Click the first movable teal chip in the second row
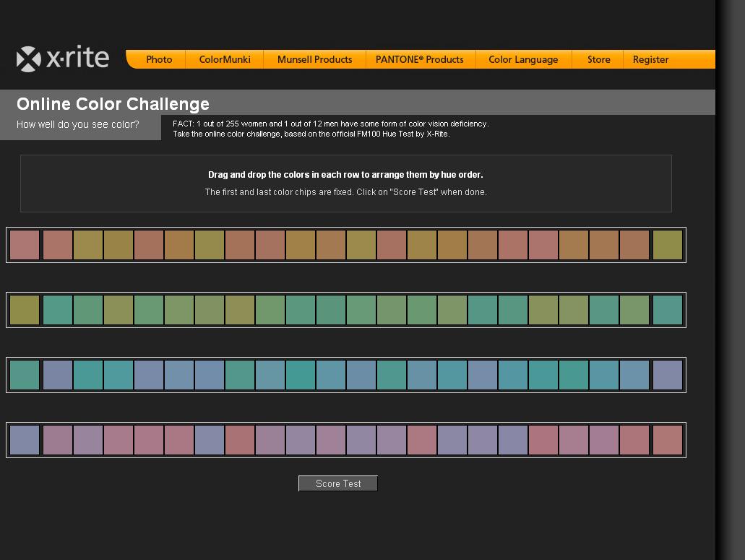 (x=58, y=310)
